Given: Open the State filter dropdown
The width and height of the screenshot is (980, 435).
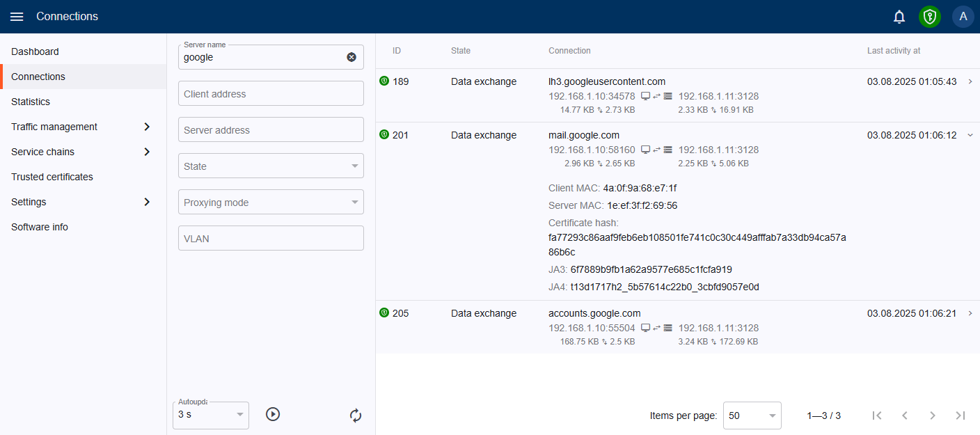Looking at the screenshot, I should click(271, 166).
